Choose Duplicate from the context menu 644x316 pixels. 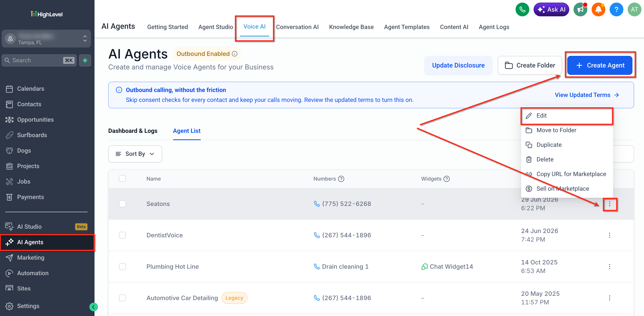[x=567, y=145]
